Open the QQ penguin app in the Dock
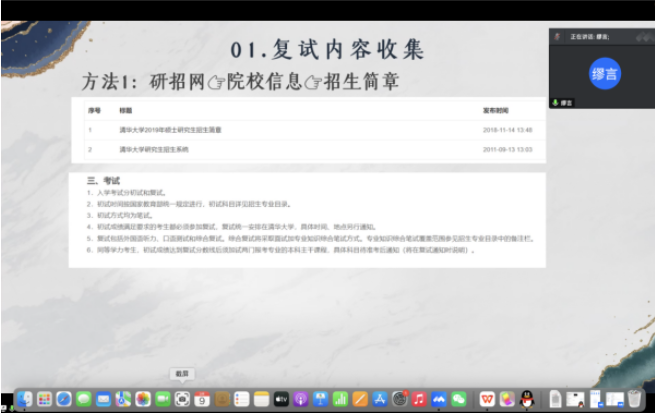 (527, 399)
